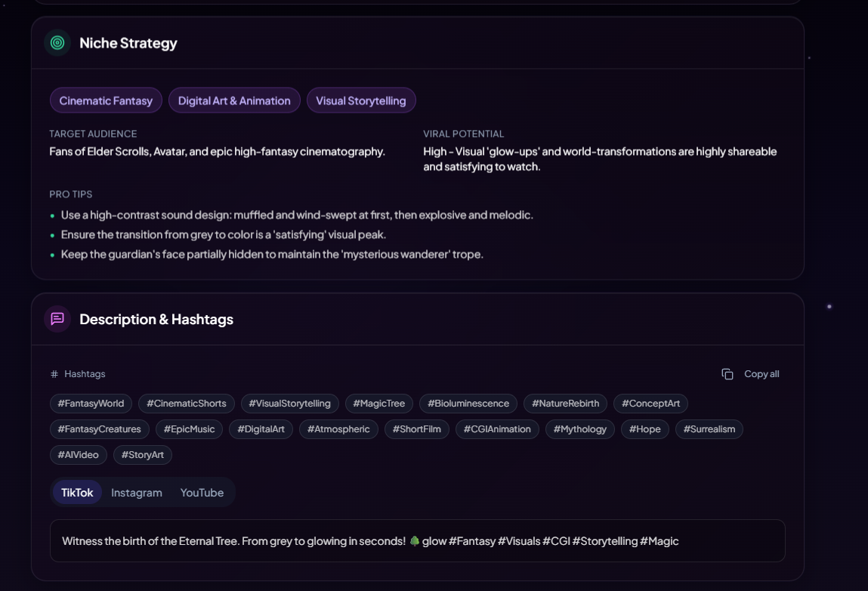Screen dimensions: 868x591
Task: Click the Niche Strategy target icon
Action: pyautogui.click(x=57, y=43)
